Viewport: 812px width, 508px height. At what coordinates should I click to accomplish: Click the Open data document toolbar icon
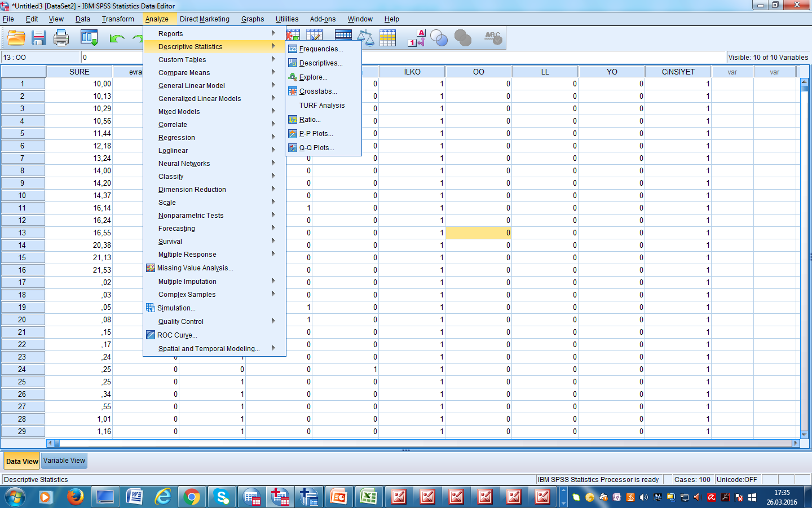(x=16, y=38)
